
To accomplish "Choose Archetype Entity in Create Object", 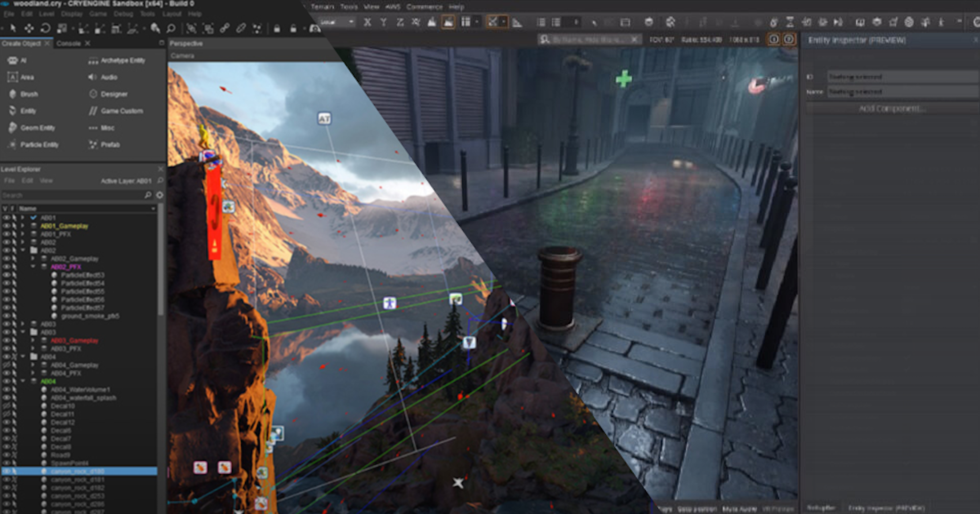I will (x=117, y=61).
